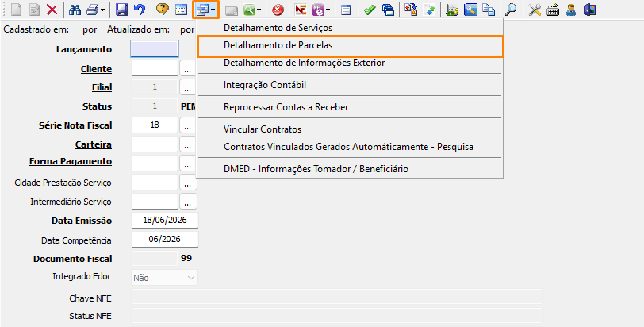Click the user person icon

point(571,10)
